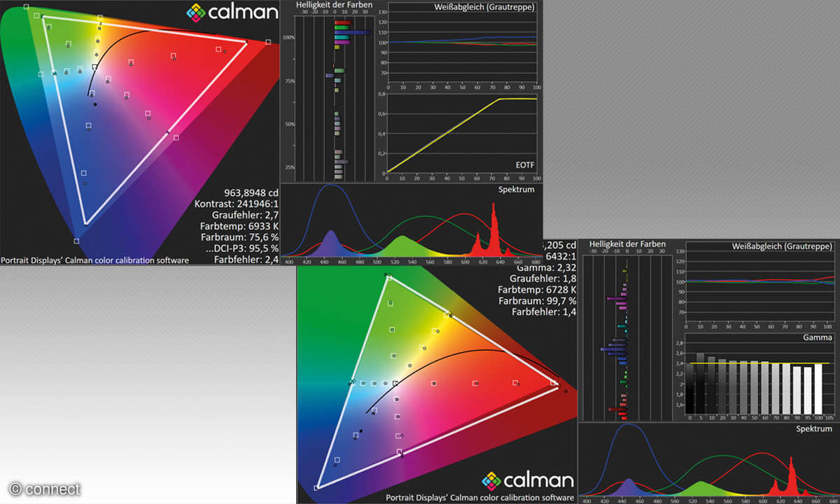Open the color brightness bars beside the Gamma chart

[629, 336]
